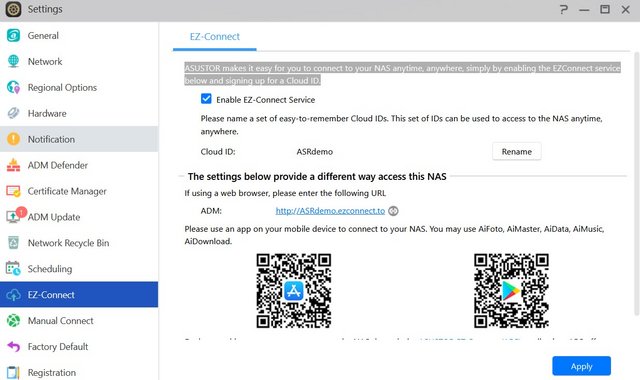This screenshot has height=380, width=640.
Task: Select Certificate Manager in the sidebar
Action: [x=79, y=191]
